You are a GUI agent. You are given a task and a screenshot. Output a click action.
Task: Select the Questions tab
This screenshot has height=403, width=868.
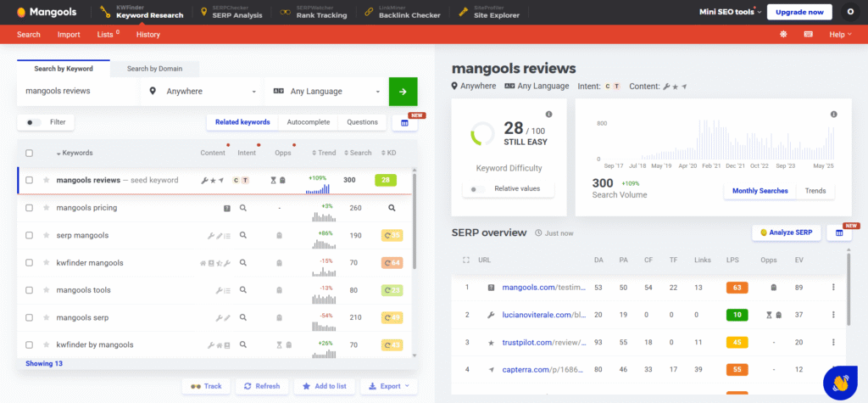point(363,122)
